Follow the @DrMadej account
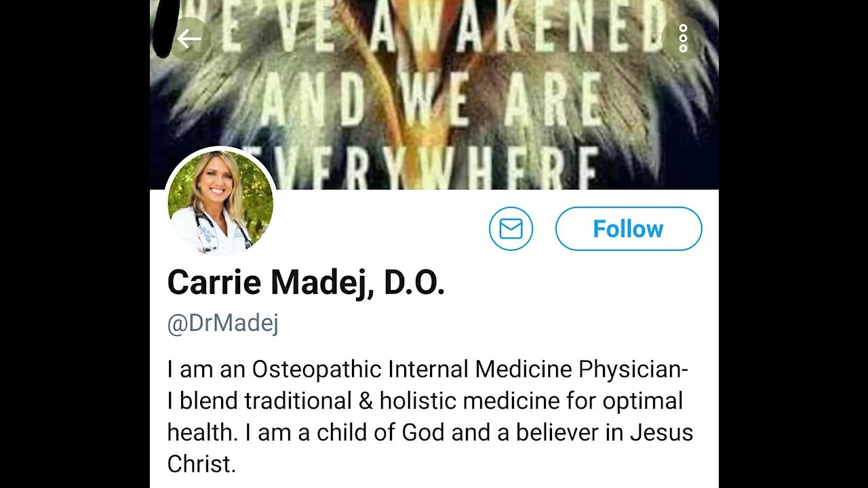Viewport: 868px width, 488px height. (628, 229)
